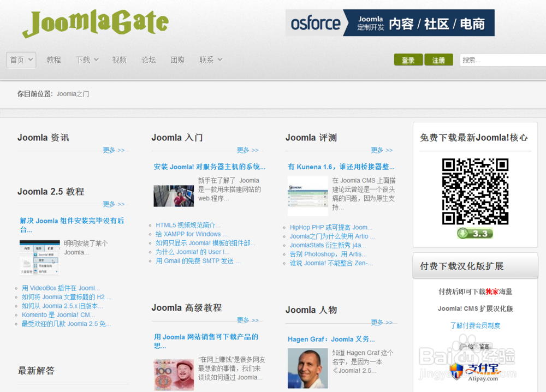Viewport: 546px width, 392px height.
Task: Open the osforce Joomla banner ad
Action: point(390,23)
